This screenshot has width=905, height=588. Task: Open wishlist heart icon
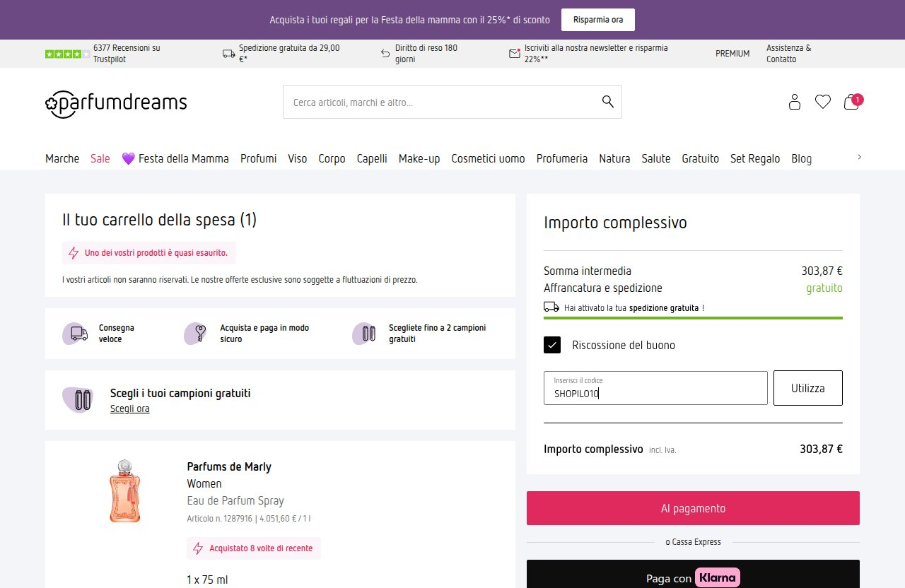(822, 102)
